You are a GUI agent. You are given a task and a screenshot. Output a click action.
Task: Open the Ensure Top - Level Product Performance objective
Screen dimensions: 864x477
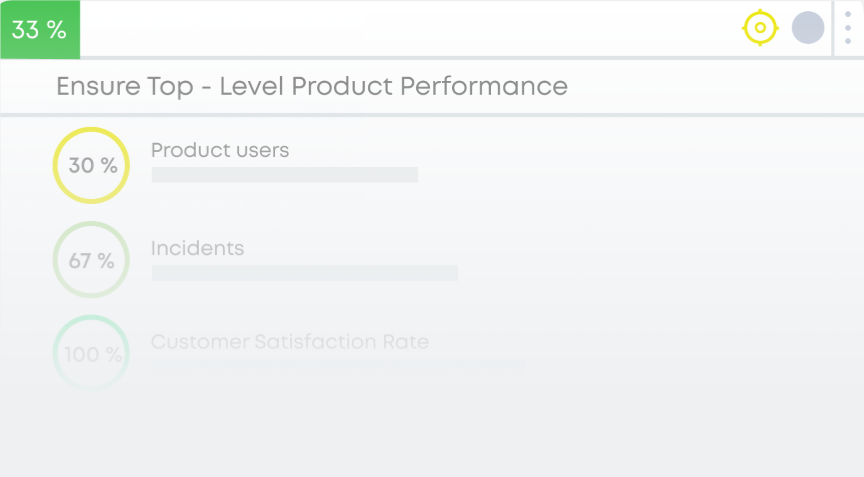[x=311, y=86]
